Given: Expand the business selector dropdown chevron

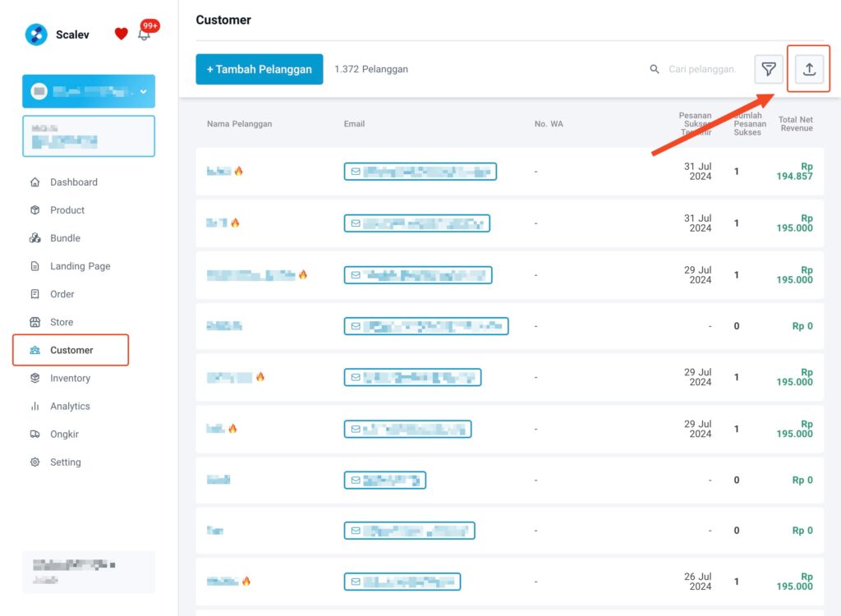Looking at the screenshot, I should (143, 92).
